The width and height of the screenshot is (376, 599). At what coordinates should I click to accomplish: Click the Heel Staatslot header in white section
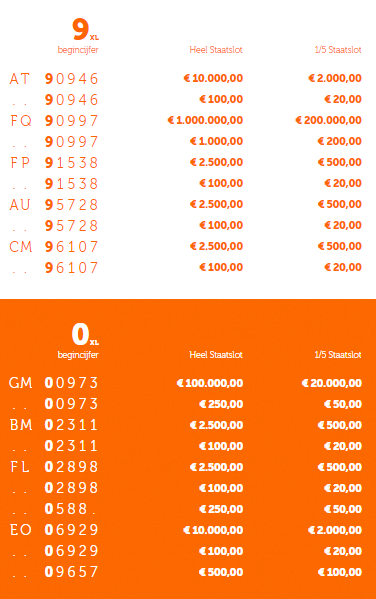pos(216,50)
